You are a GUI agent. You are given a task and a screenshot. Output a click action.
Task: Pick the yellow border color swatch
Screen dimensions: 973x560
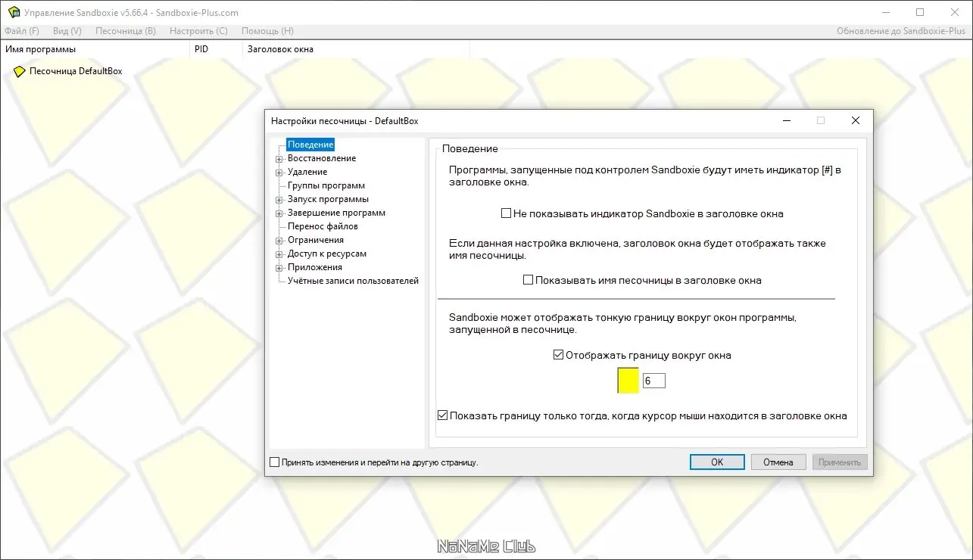pos(628,381)
